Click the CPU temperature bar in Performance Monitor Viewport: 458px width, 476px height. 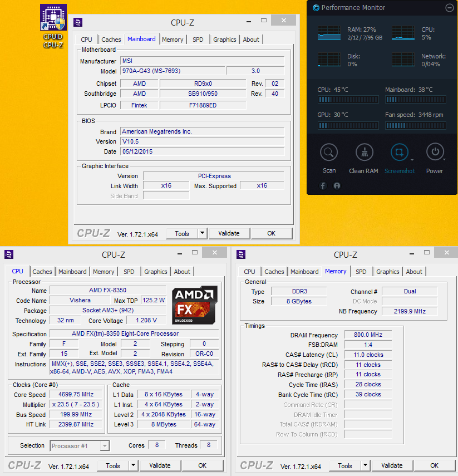(x=348, y=99)
